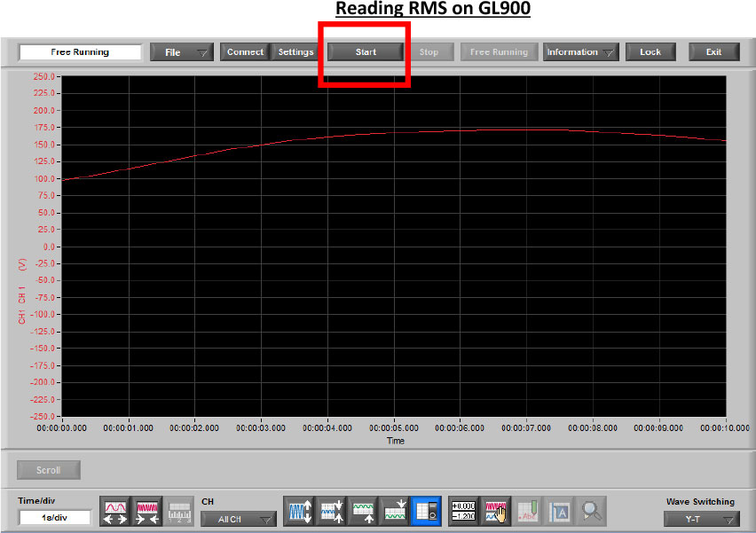Image resolution: width=756 pixels, height=533 pixels.
Task: Compress waveform vertically icon with inward arrows
Action: [331, 512]
